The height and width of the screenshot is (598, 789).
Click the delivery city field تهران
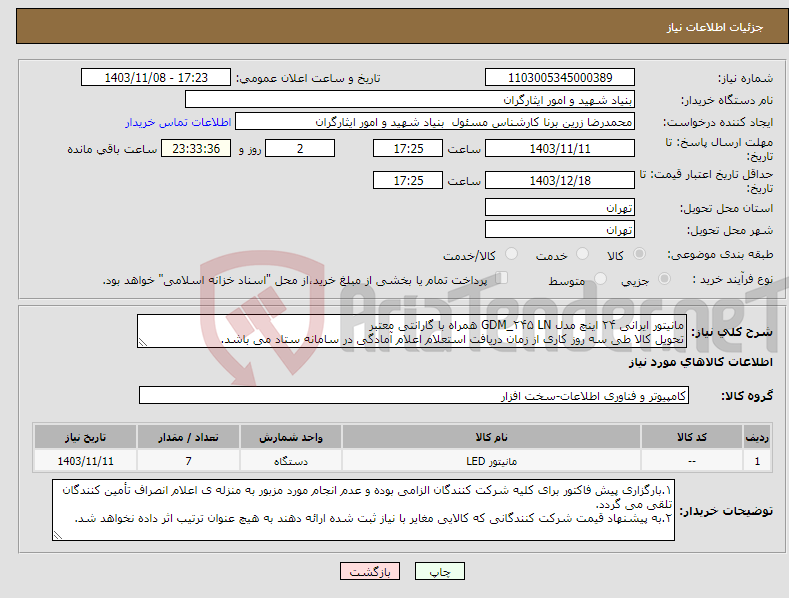click(x=560, y=230)
